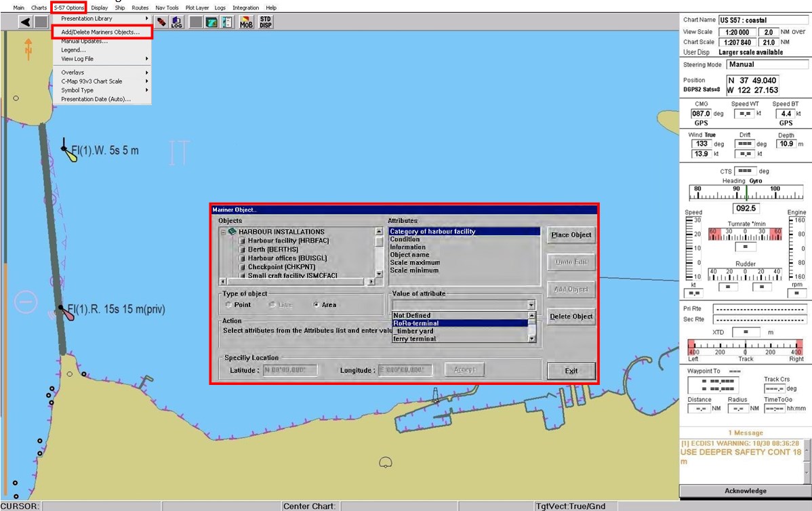This screenshot has height=511, width=812.
Task: Click the Add Object button
Action: (571, 289)
